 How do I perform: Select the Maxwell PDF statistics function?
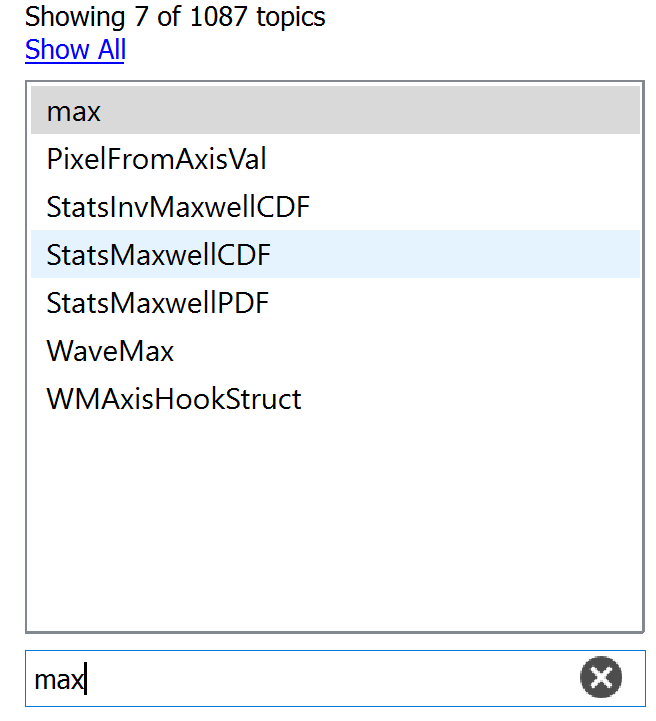(x=335, y=303)
